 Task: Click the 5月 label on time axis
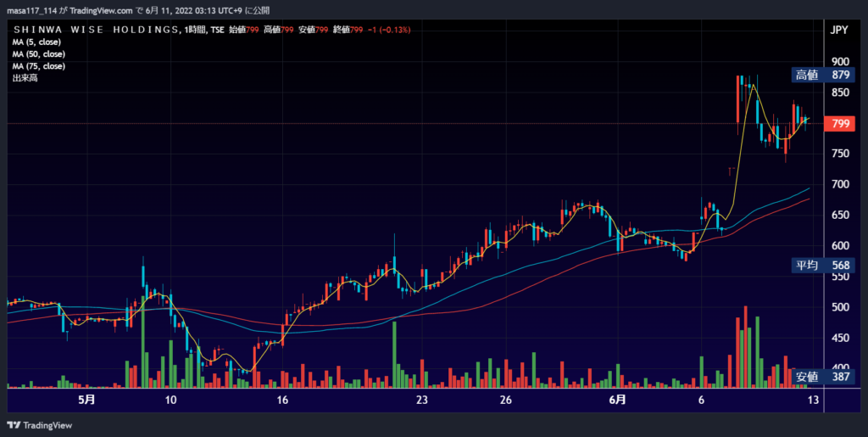pos(86,400)
